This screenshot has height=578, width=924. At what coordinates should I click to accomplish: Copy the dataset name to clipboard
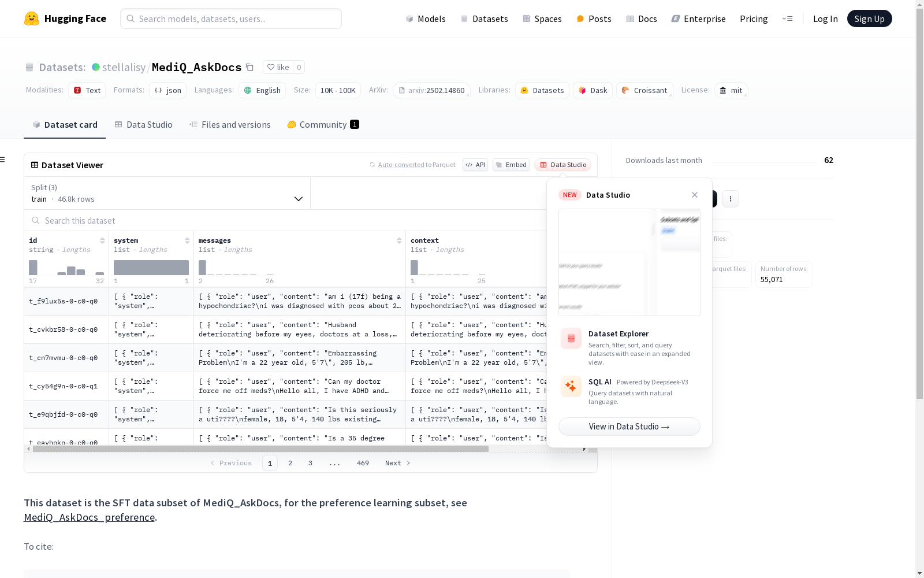(249, 67)
